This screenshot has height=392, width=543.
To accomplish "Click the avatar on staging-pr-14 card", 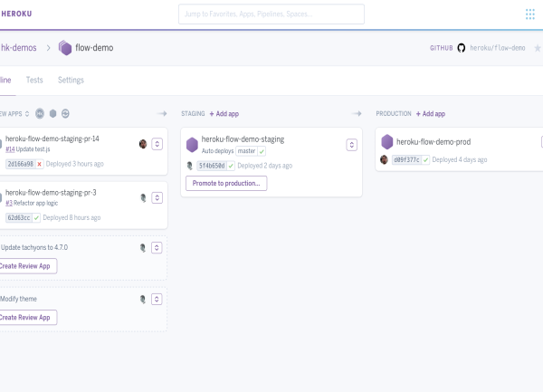I will pos(143,144).
